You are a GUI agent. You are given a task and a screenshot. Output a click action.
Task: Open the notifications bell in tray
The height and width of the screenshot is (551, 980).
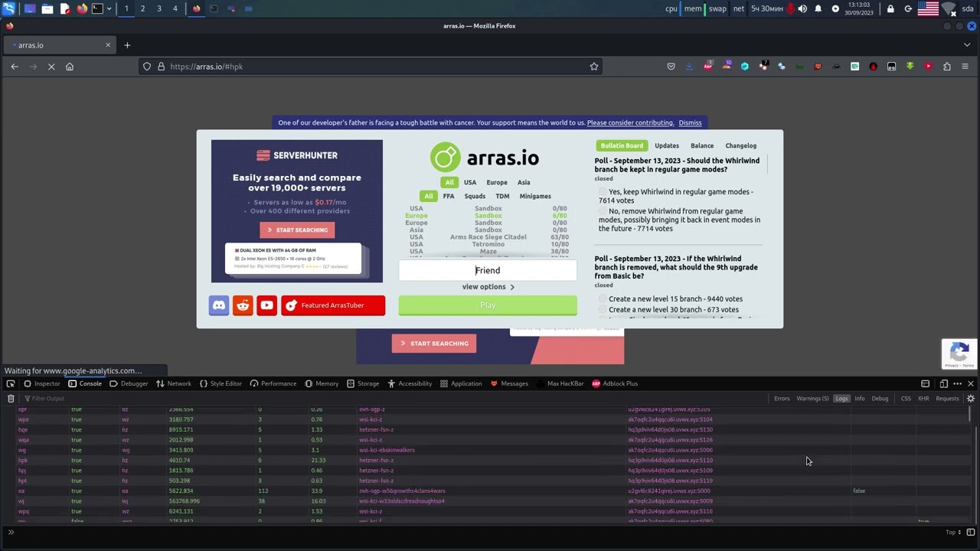[x=818, y=9]
